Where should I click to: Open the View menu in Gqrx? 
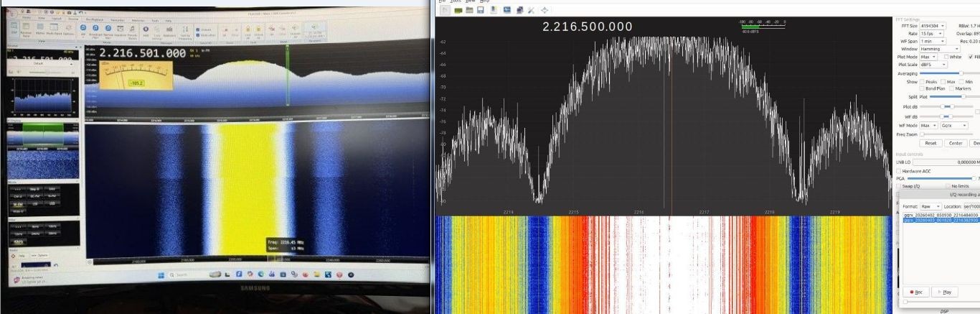(469, 1)
